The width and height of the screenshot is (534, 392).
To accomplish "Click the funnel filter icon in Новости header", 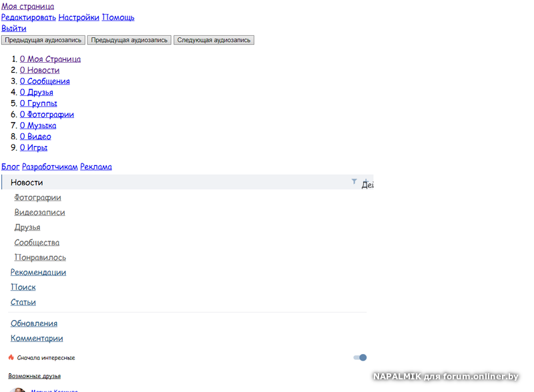I will point(354,181).
